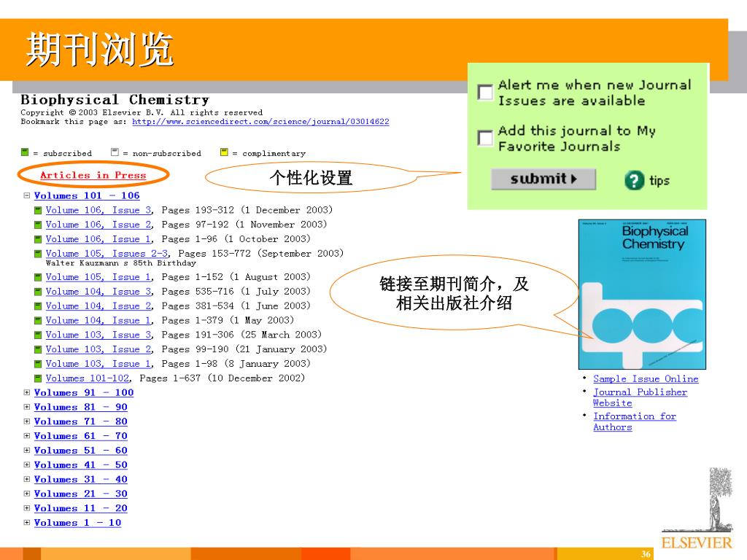Click 'Walter Kauzmann s 85th Birthday' subtitle text
Image resolution: width=747 pixels, height=560 pixels.
121,262
